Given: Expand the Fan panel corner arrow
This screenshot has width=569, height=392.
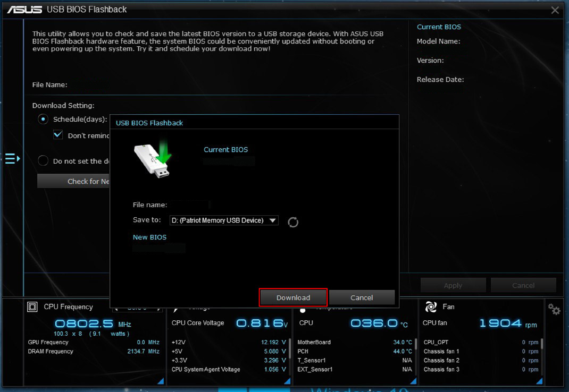Looking at the screenshot, I should [x=539, y=381].
